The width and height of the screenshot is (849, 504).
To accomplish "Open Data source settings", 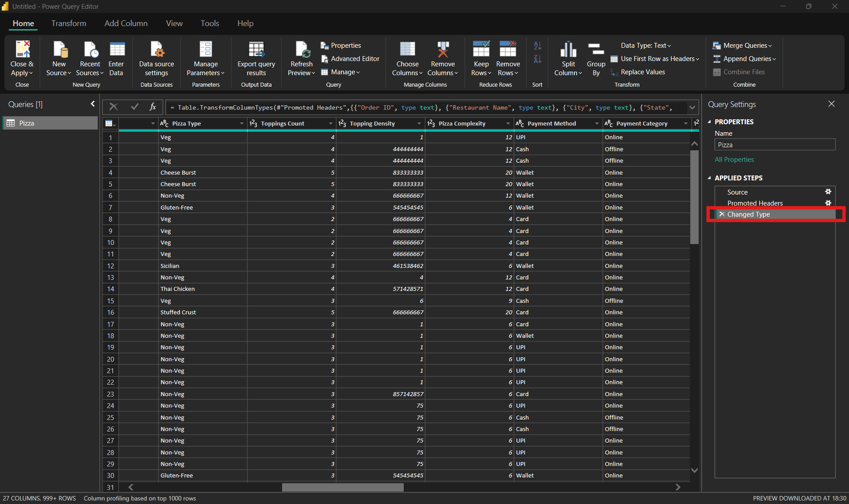I will 157,50.
